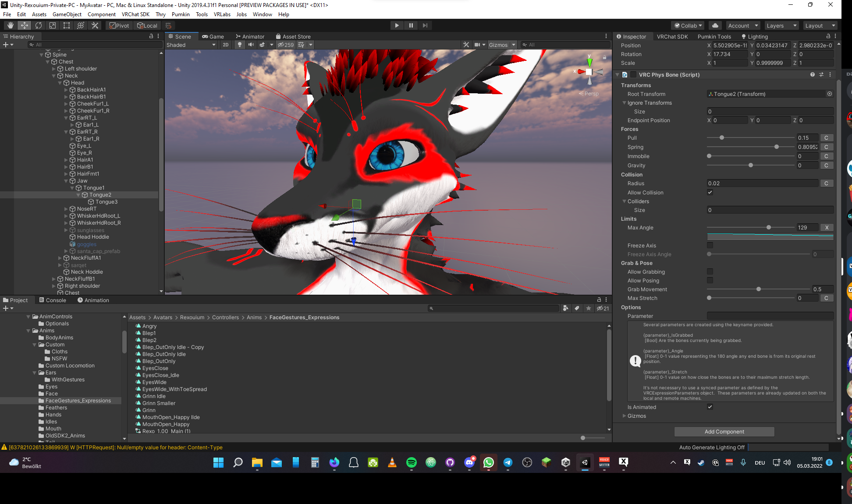The width and height of the screenshot is (852, 504).
Task: Toggle Allow Collision checkbox
Action: pyautogui.click(x=710, y=192)
